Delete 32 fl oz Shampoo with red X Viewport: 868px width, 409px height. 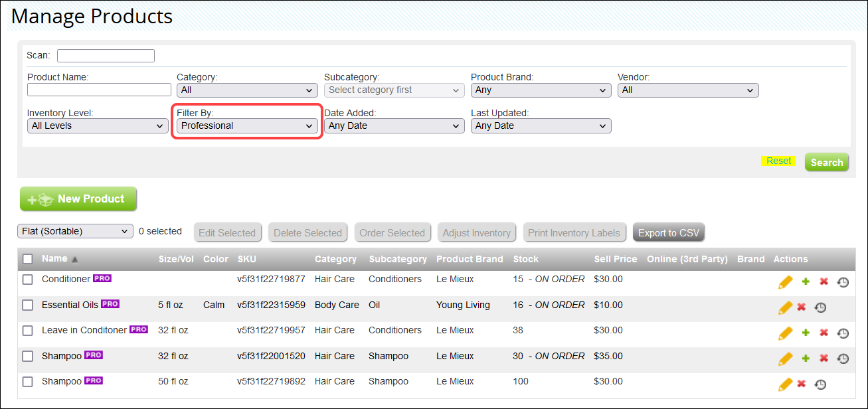[x=824, y=359]
